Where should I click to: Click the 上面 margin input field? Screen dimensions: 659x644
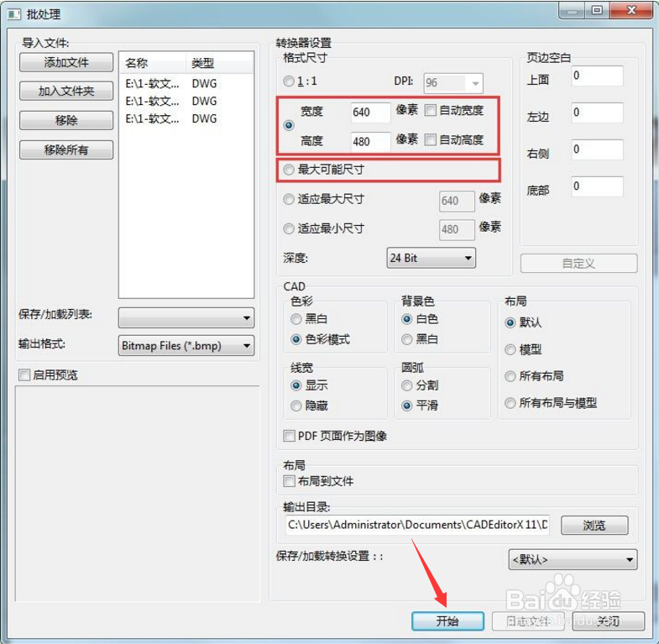point(598,76)
